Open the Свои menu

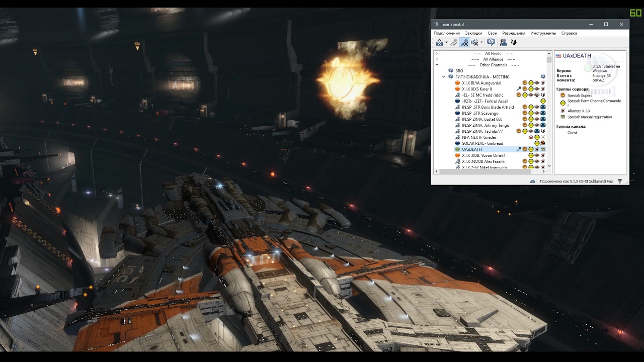[492, 33]
